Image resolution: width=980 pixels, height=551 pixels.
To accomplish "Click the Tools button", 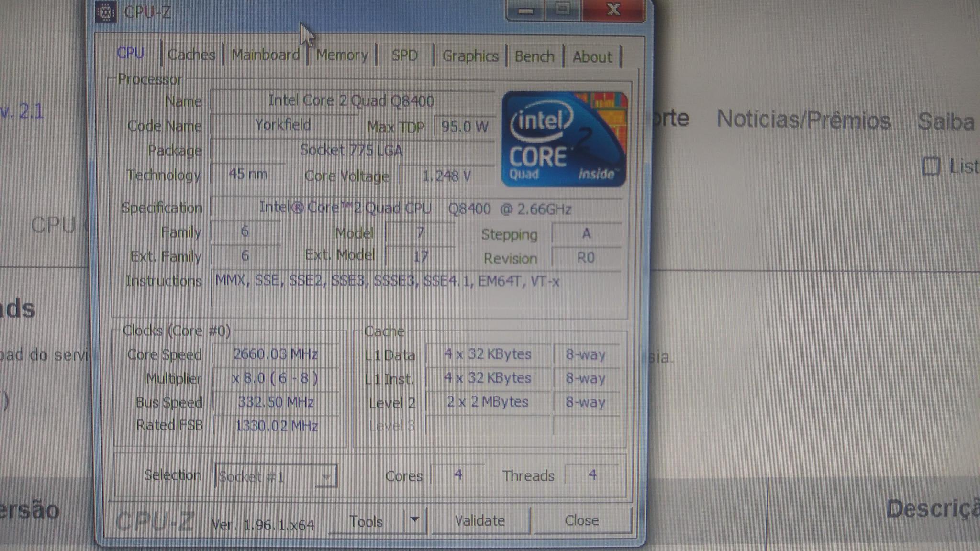I will (366, 521).
